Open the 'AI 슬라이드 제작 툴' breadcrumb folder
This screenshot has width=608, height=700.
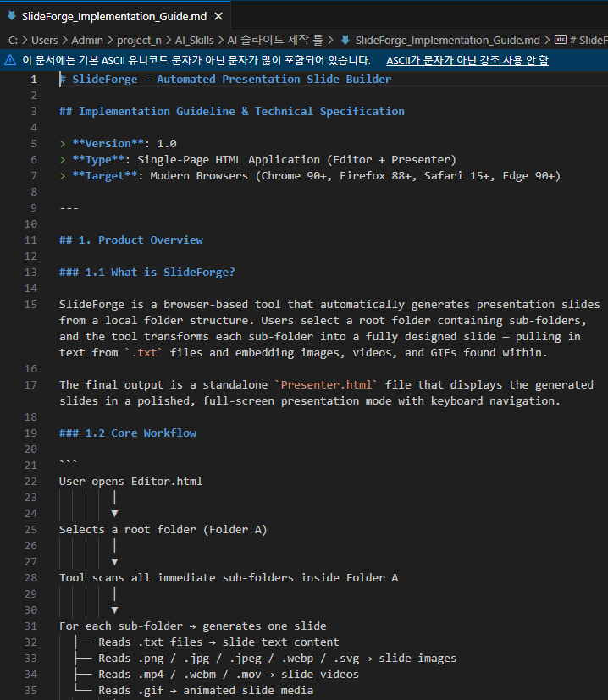(274, 40)
